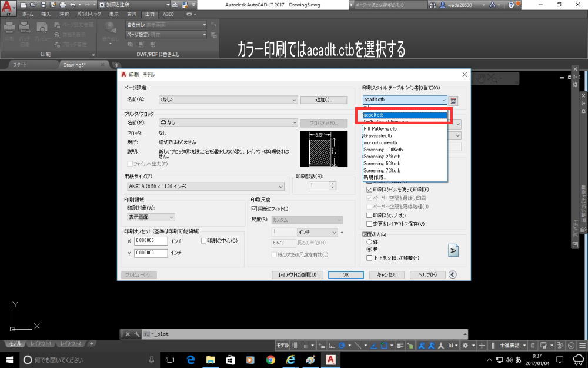Click the Help (ヘルプ) button in plot dialog

pyautogui.click(x=427, y=274)
